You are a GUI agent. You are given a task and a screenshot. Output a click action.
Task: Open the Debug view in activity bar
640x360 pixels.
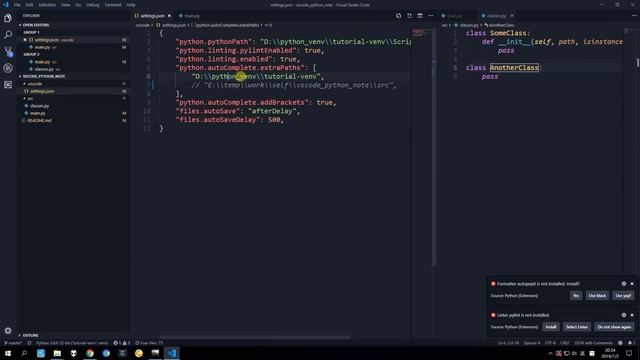[8, 68]
